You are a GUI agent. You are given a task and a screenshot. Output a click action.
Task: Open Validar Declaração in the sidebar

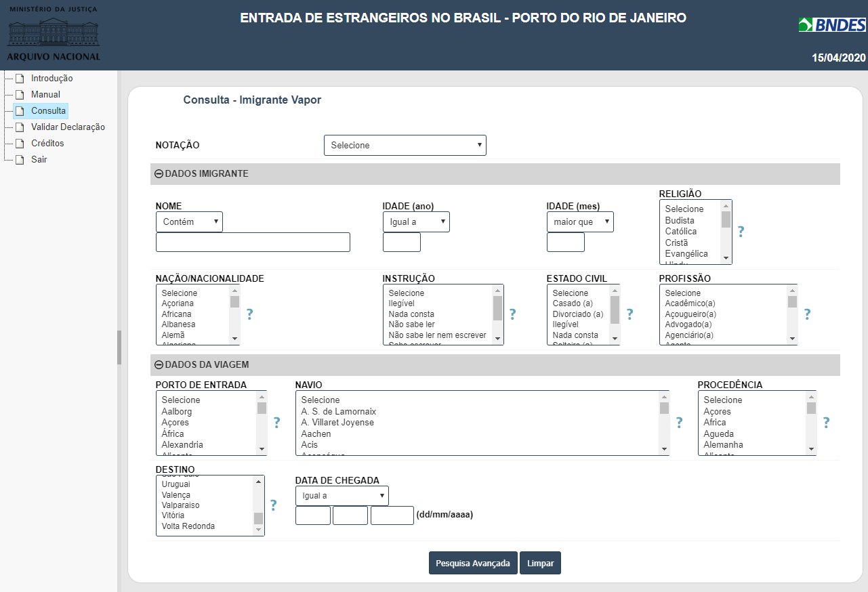coord(68,127)
